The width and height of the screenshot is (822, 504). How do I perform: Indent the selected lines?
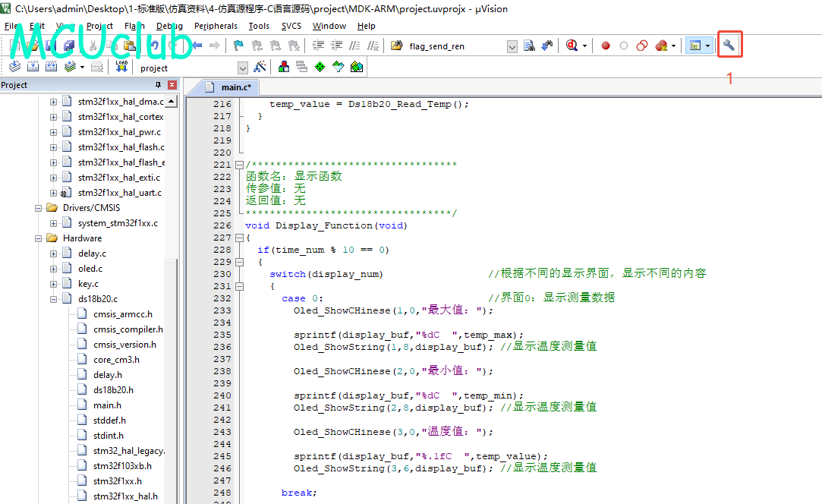point(318,46)
